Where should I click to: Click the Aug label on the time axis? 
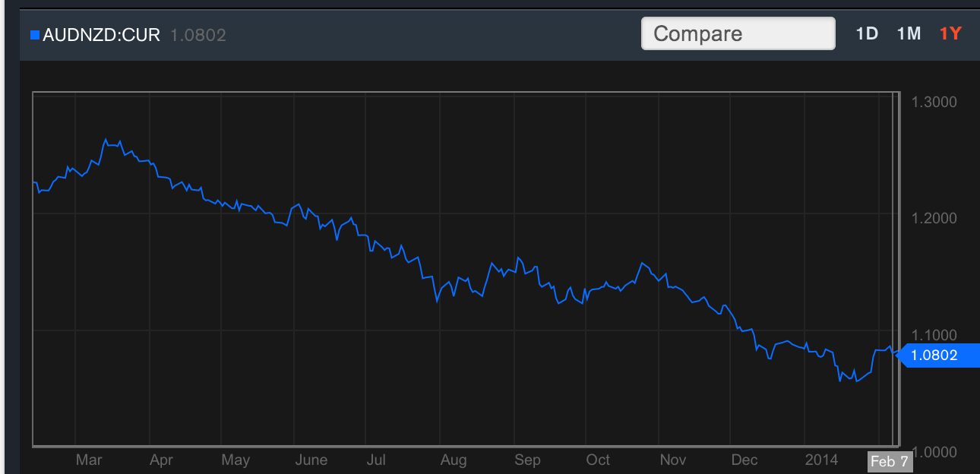tap(454, 460)
